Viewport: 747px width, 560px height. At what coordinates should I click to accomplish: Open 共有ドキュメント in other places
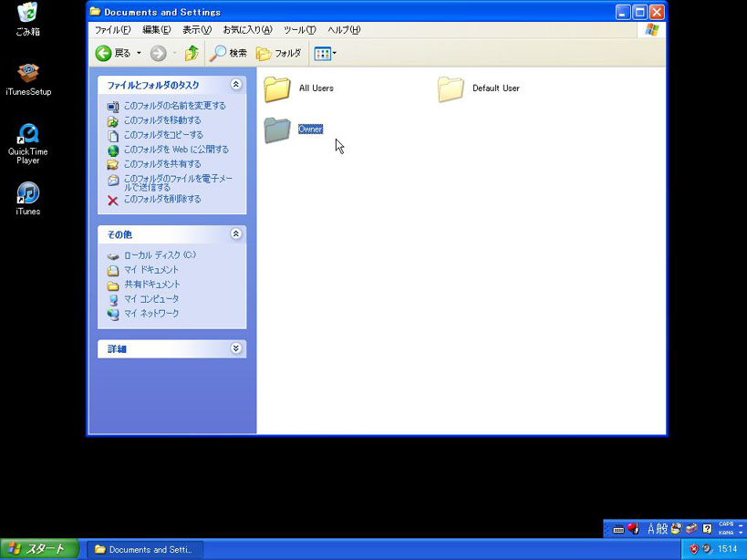[152, 285]
